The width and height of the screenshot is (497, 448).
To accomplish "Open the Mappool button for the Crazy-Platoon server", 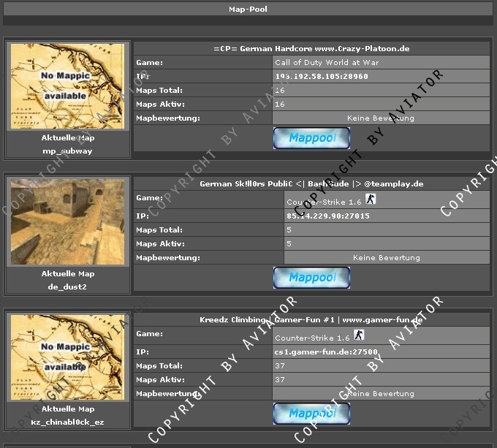I will (x=311, y=138).
